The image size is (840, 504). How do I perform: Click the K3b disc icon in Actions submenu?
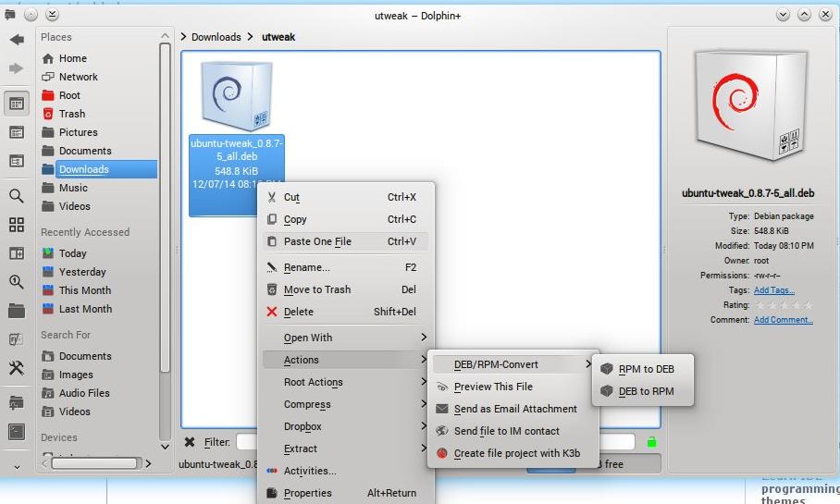point(442,453)
